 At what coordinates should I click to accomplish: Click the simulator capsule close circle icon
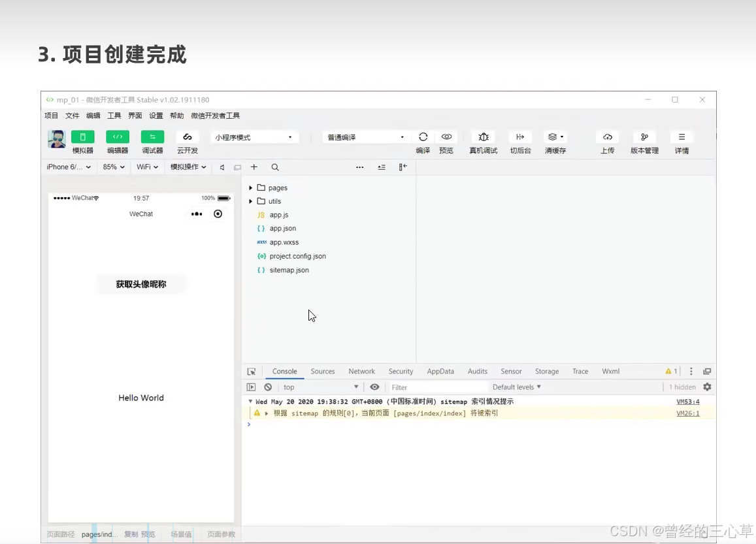point(218,214)
